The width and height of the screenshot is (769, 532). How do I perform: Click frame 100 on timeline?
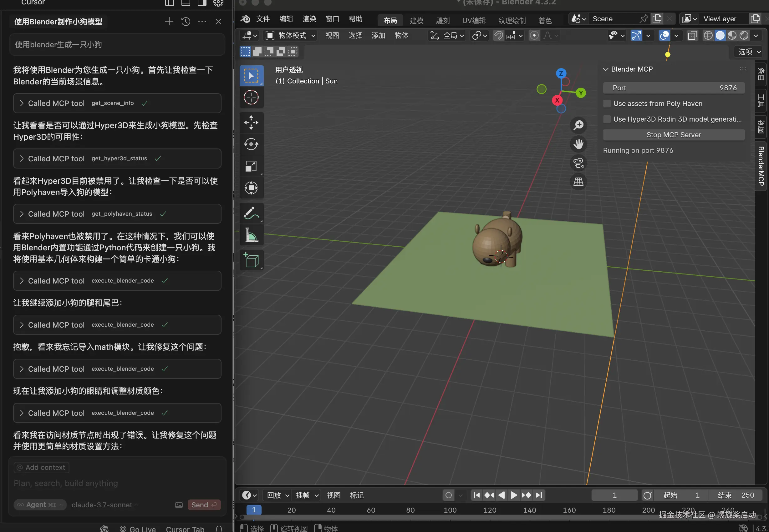[450, 510]
